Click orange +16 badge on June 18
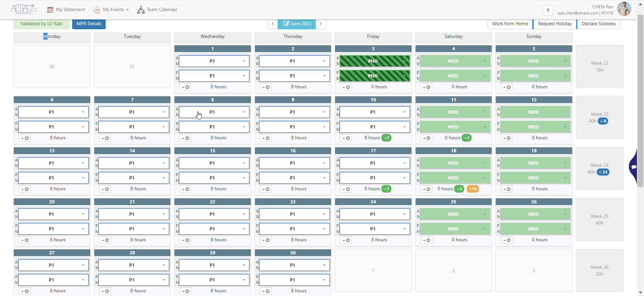This screenshot has width=644, height=296. click(473, 189)
